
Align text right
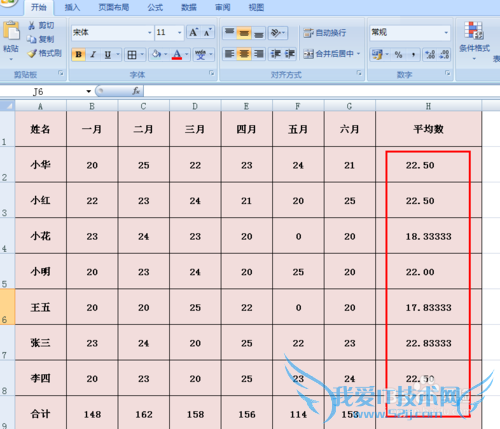pyautogui.click(x=258, y=54)
